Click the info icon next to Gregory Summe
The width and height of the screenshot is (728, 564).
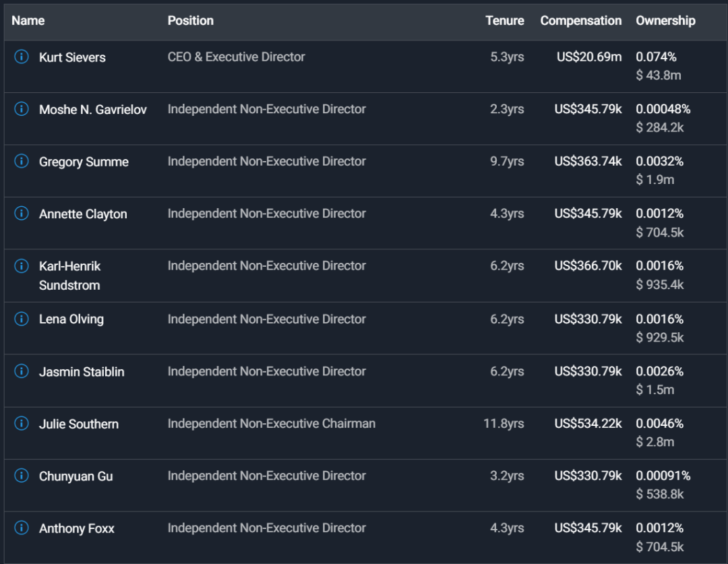point(22,161)
